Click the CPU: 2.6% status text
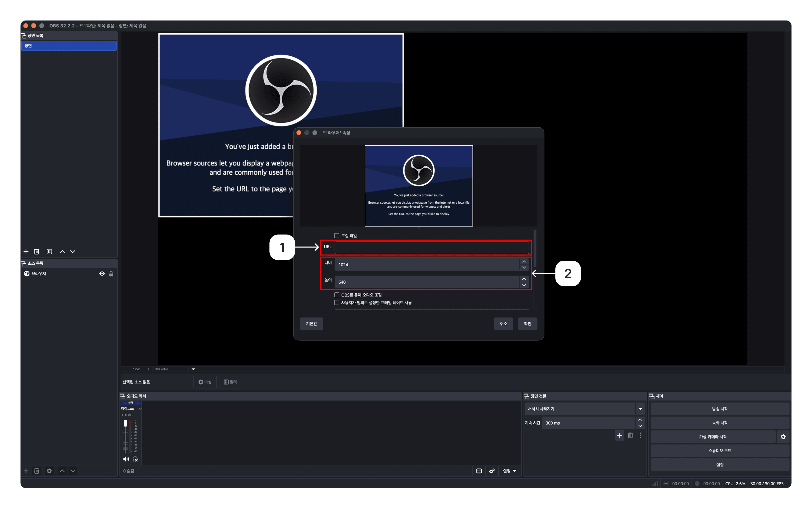The width and height of the screenshot is (812, 509). tap(735, 484)
